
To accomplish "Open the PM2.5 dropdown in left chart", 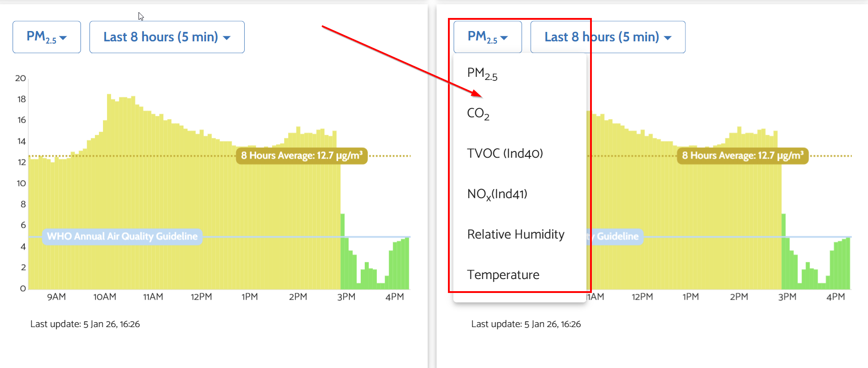I will click(47, 37).
